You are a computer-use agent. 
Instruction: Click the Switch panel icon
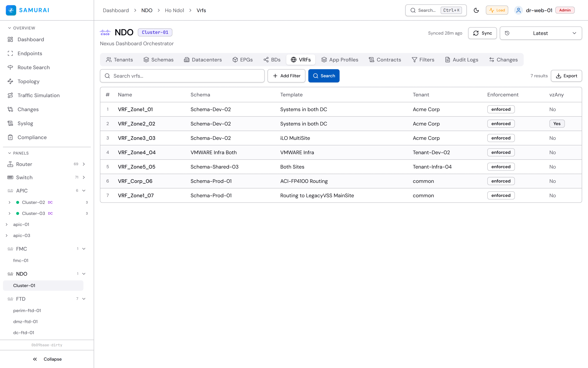pyautogui.click(x=10, y=177)
